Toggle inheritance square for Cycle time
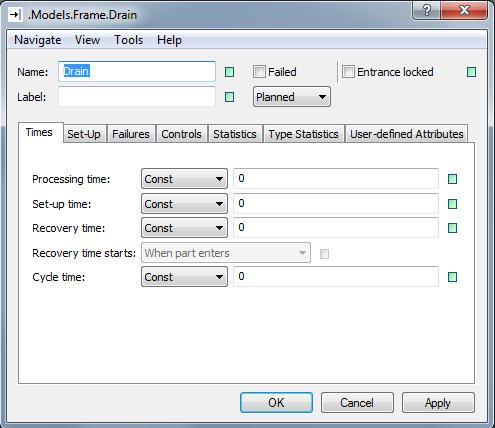The width and height of the screenshot is (495, 428). pos(452,277)
